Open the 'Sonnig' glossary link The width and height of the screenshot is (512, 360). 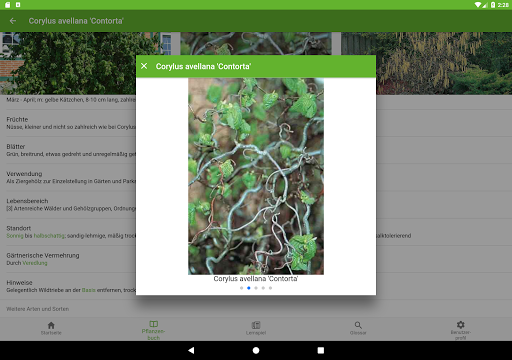coord(15,236)
